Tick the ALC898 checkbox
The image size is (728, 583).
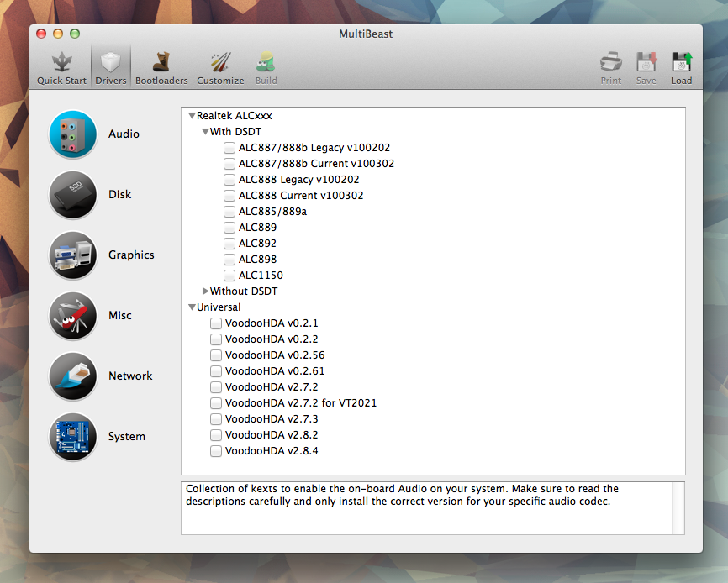pyautogui.click(x=229, y=260)
